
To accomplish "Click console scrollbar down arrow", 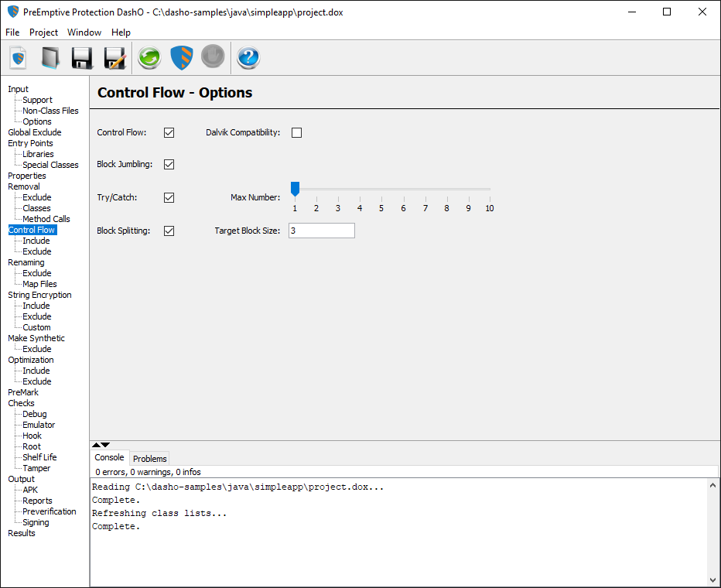I will click(x=712, y=579).
